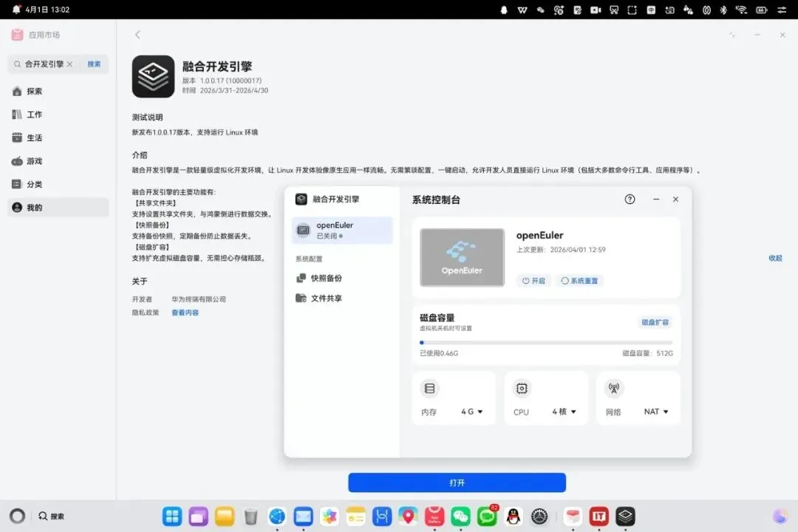Collapse the description with 收起
The image size is (798, 532).
pos(775,258)
